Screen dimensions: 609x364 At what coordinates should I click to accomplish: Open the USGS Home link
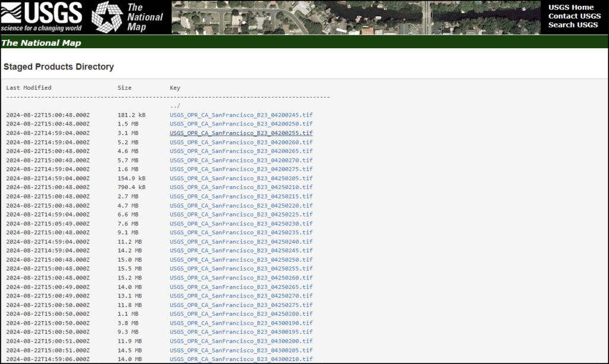571,7
